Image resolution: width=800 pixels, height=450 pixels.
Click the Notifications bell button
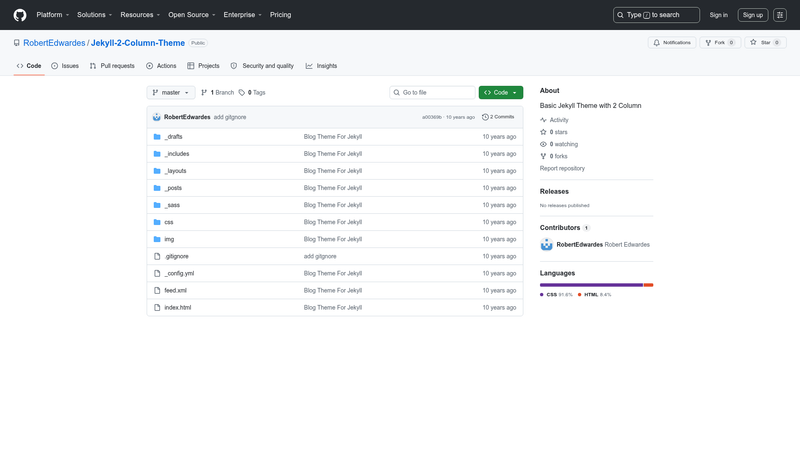coord(672,43)
